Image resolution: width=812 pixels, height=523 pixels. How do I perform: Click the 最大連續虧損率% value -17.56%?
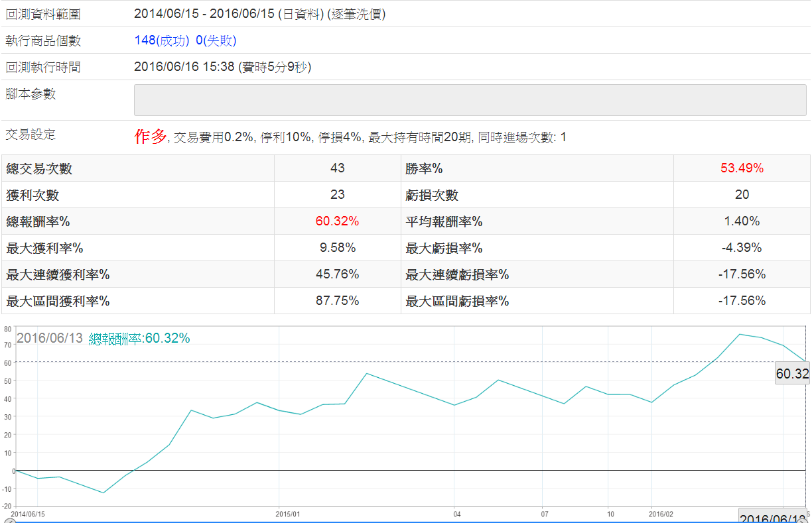coord(742,274)
